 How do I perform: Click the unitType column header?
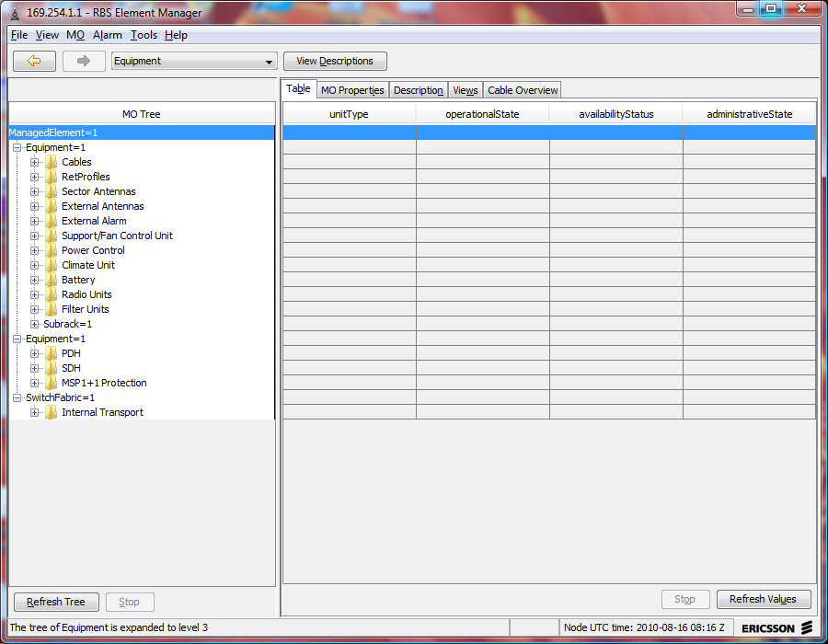[349, 114]
